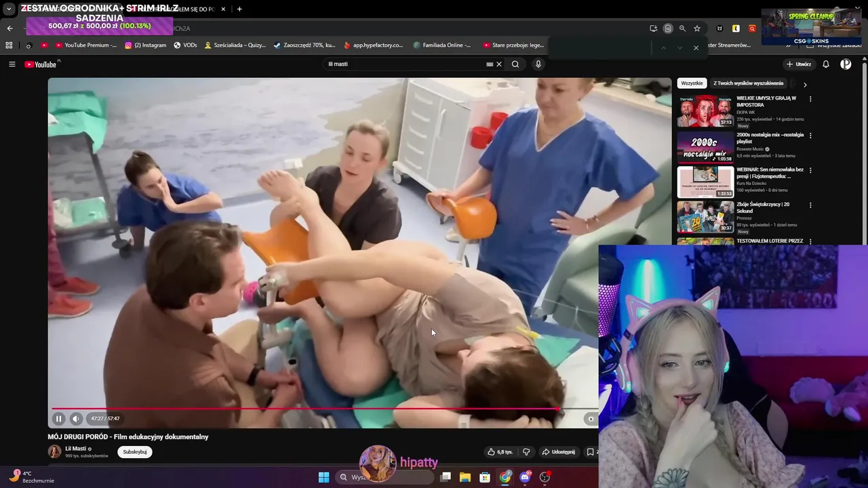Seek on the red video progress bar
The width and height of the screenshot is (868, 488).
[305, 409]
